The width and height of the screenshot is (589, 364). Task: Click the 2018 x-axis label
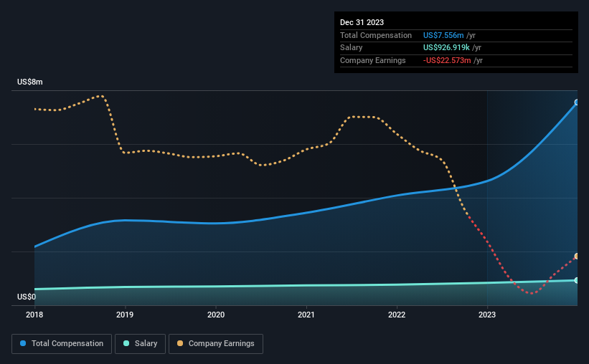coord(34,315)
